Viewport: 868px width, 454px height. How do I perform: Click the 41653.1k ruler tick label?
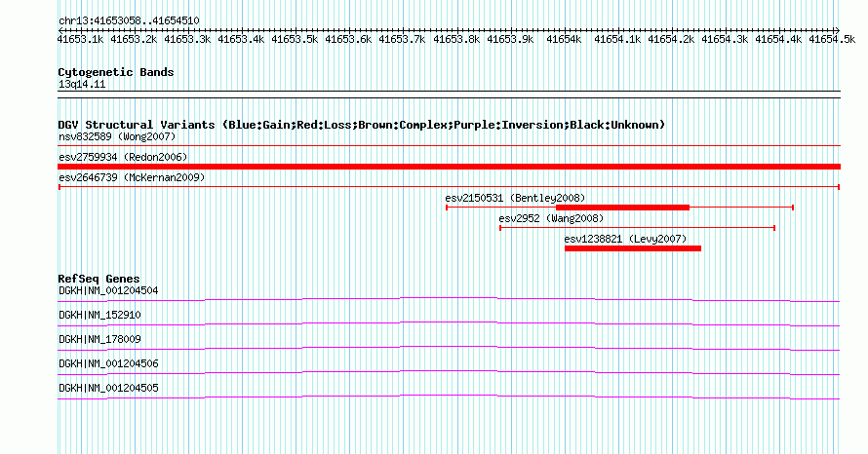[80, 40]
